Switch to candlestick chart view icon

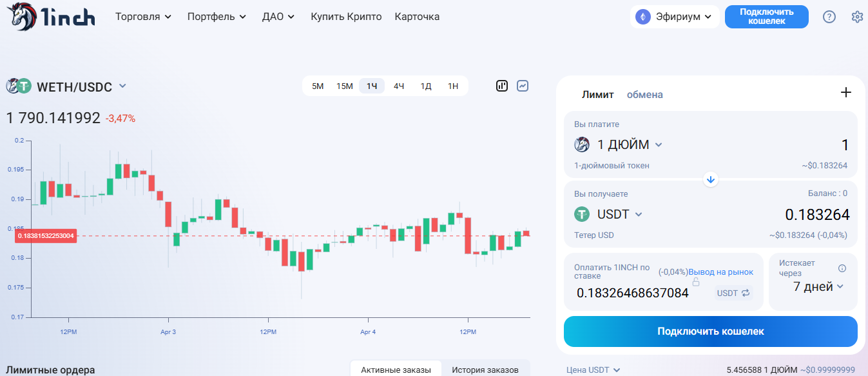click(x=502, y=86)
